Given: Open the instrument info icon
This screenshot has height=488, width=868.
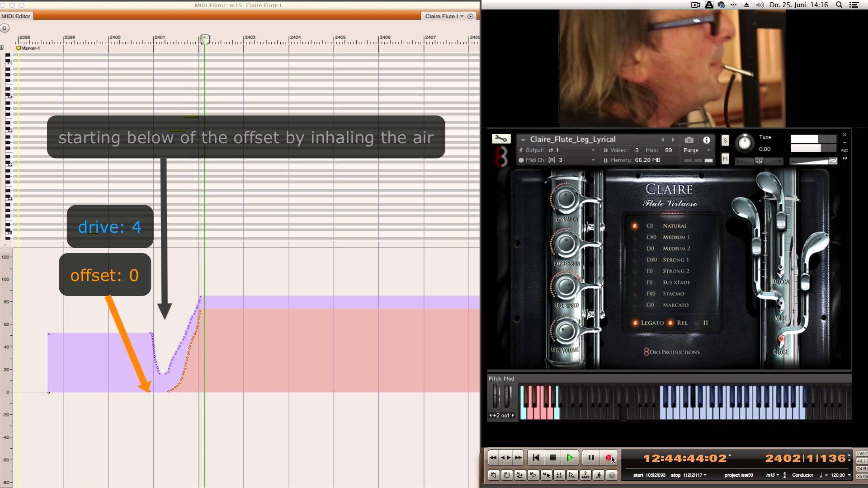Looking at the screenshot, I should 706,140.
